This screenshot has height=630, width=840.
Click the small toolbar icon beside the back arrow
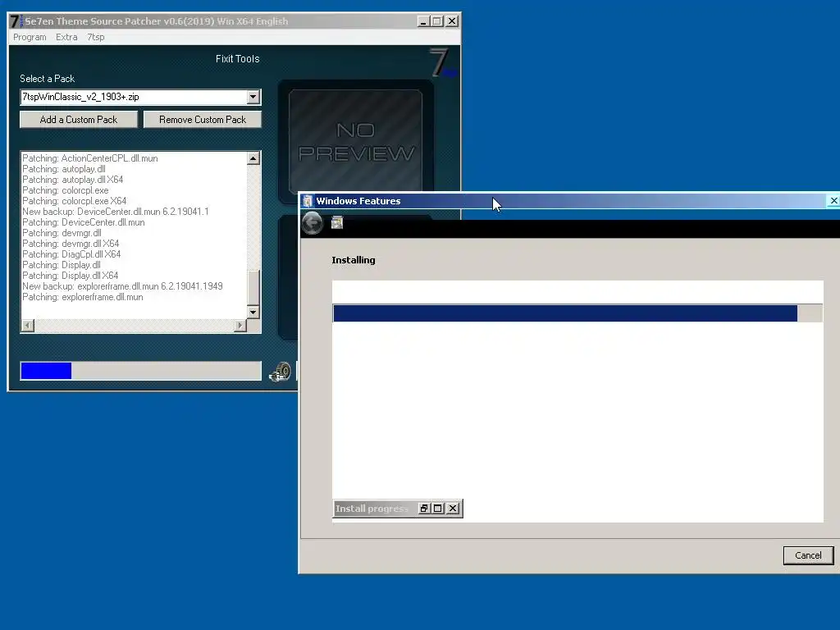pyautogui.click(x=337, y=222)
